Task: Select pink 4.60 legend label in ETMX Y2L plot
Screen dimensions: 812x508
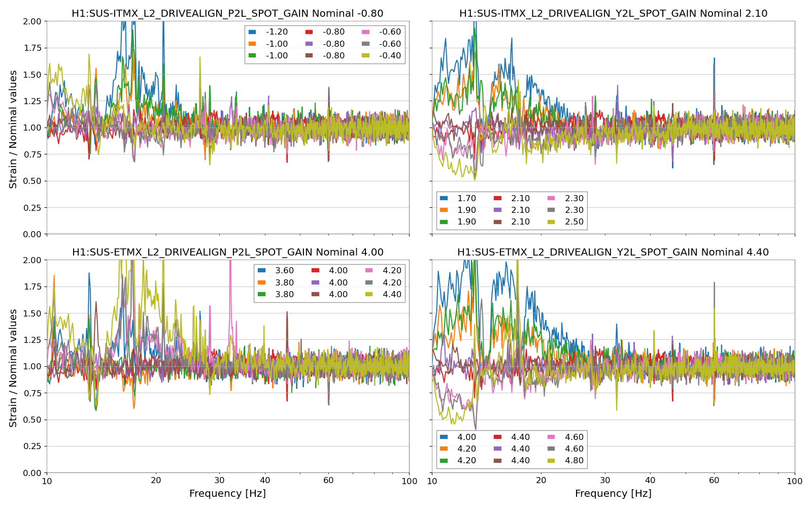Action: (574, 437)
